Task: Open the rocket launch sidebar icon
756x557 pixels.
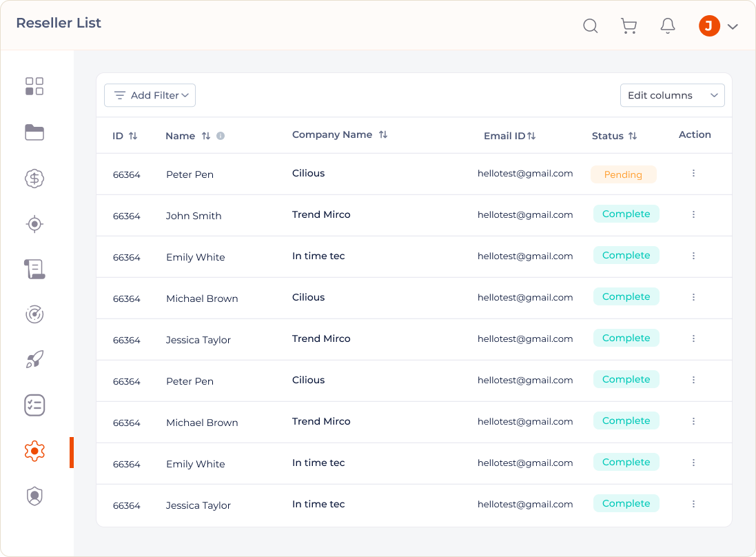Action: (34, 359)
